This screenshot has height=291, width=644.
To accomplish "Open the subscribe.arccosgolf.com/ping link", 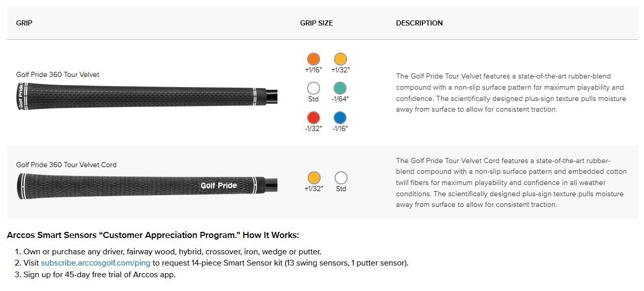I will tap(96, 263).
